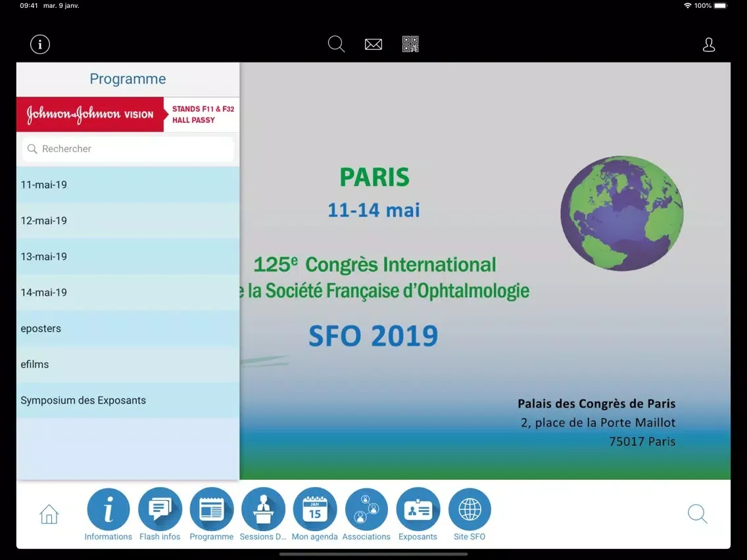Launch the QR code scanner
Image resolution: width=747 pixels, height=560 pixels.
[410, 45]
